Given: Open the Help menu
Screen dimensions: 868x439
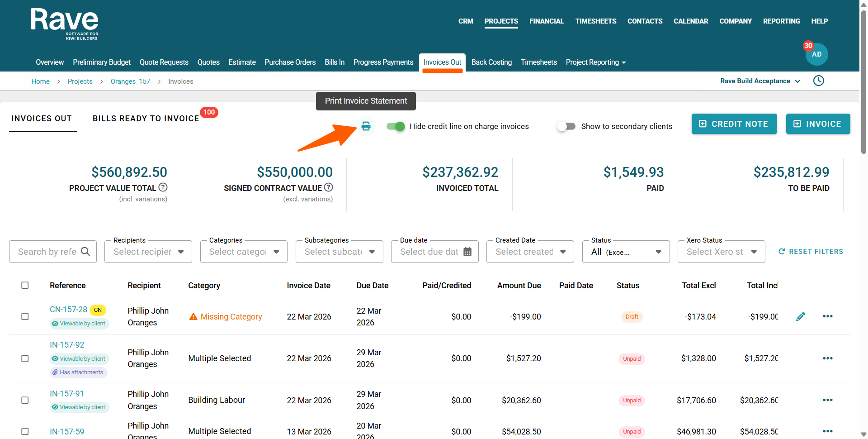Looking at the screenshot, I should coord(820,21).
